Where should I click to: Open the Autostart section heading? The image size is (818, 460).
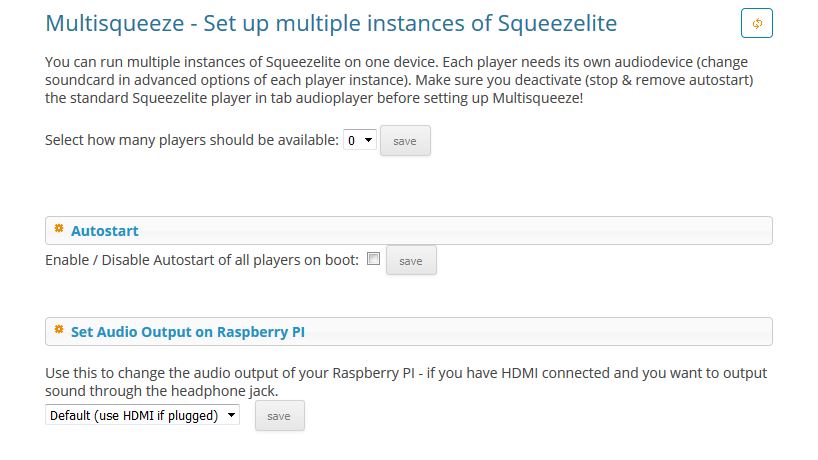pos(105,231)
